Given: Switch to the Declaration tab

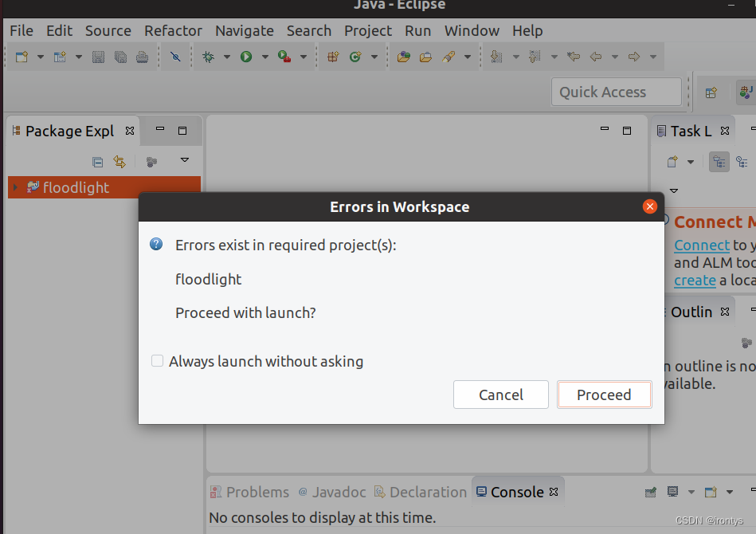Looking at the screenshot, I should (x=421, y=492).
